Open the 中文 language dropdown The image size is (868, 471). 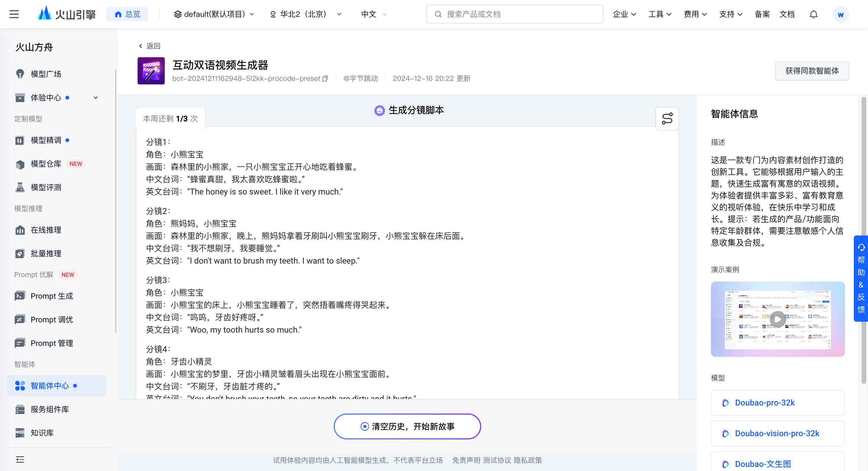click(x=374, y=14)
